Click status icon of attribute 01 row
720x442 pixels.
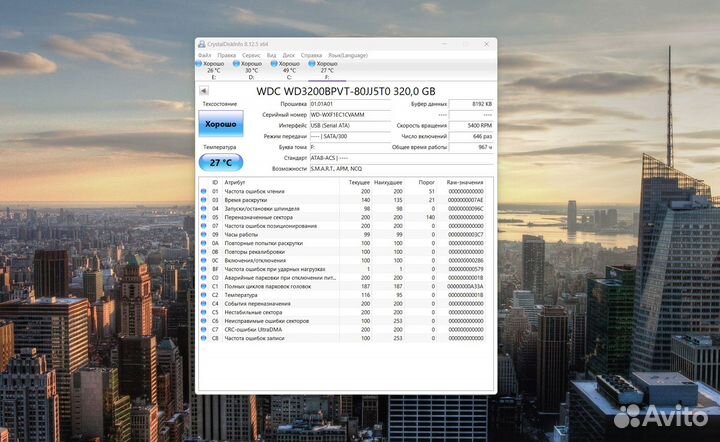(203, 191)
